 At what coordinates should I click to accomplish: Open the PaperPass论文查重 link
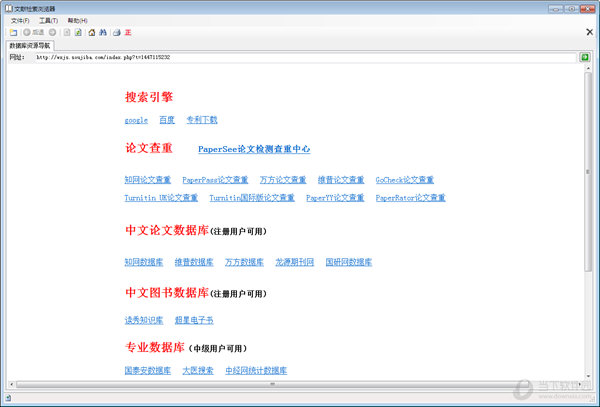(x=215, y=179)
